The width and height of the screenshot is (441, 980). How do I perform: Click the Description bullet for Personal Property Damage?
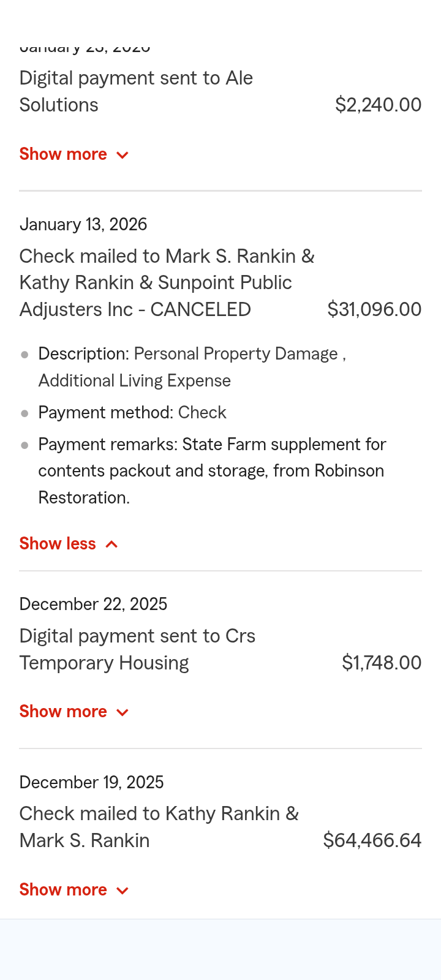point(192,367)
